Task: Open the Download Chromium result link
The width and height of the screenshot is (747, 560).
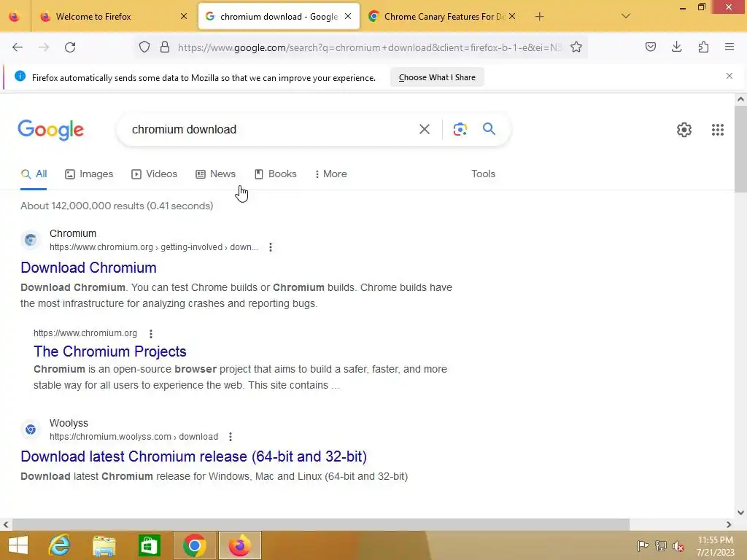Action: coord(88,268)
